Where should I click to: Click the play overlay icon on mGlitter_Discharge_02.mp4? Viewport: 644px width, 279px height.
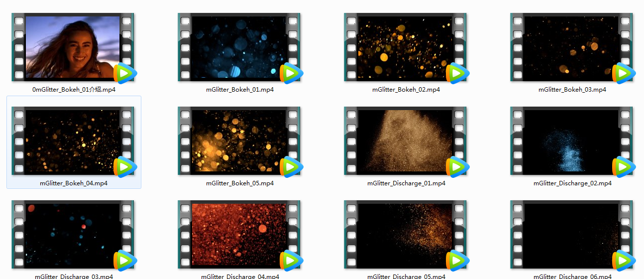[x=624, y=167]
